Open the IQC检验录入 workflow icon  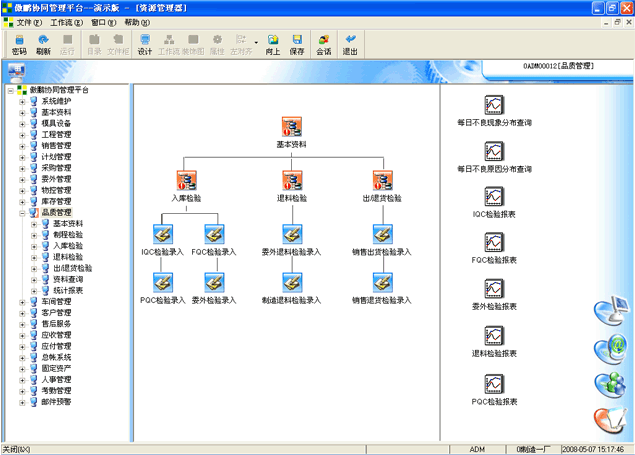[x=163, y=234]
